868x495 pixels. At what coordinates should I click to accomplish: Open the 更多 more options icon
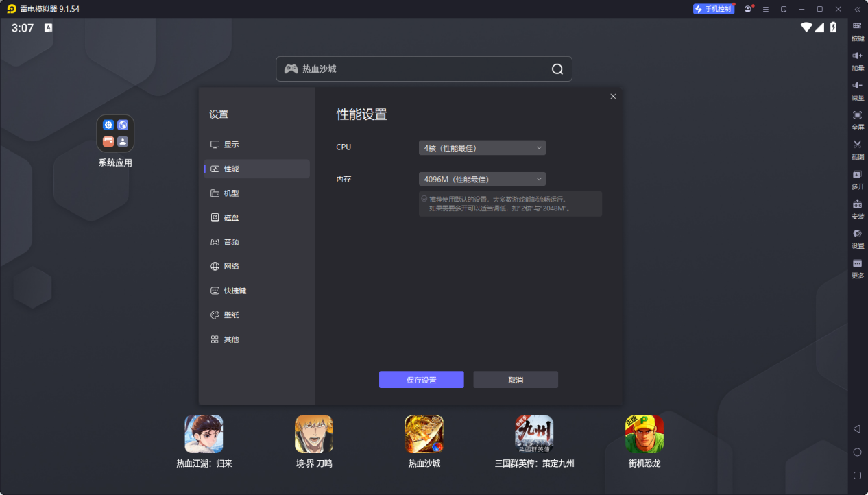[x=856, y=268]
